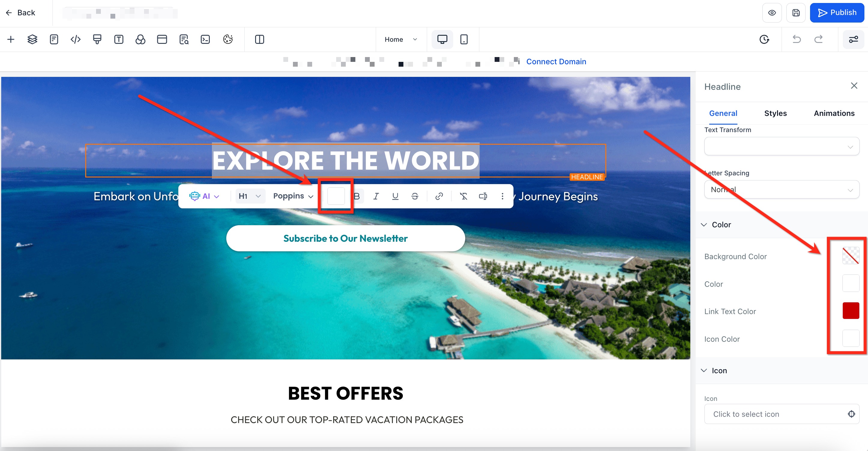
Task: Open the H1 heading level dropdown
Action: point(250,196)
